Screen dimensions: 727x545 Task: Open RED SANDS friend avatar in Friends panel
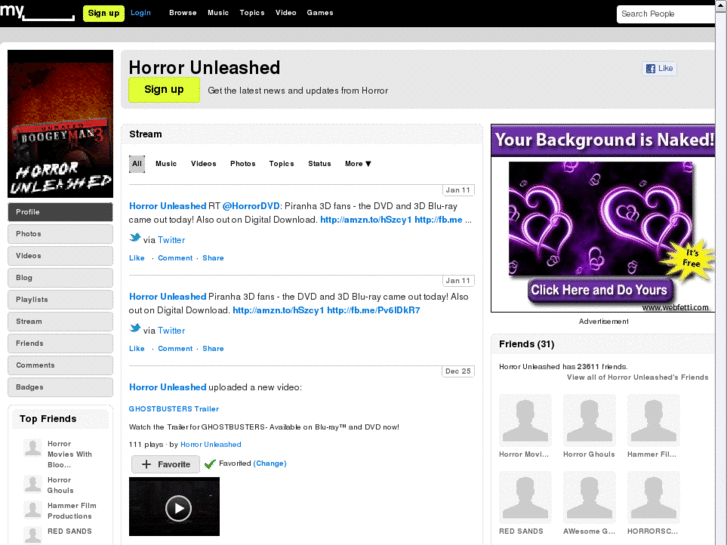tap(525, 497)
